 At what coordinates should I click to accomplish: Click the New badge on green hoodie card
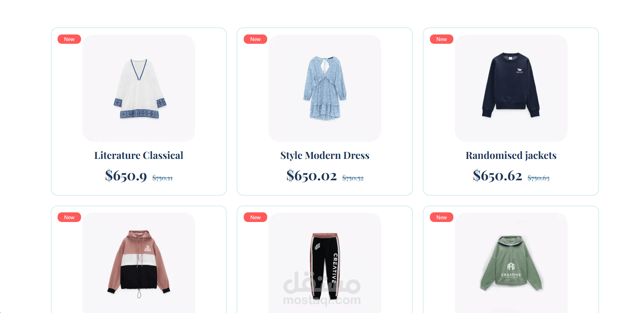click(x=442, y=217)
